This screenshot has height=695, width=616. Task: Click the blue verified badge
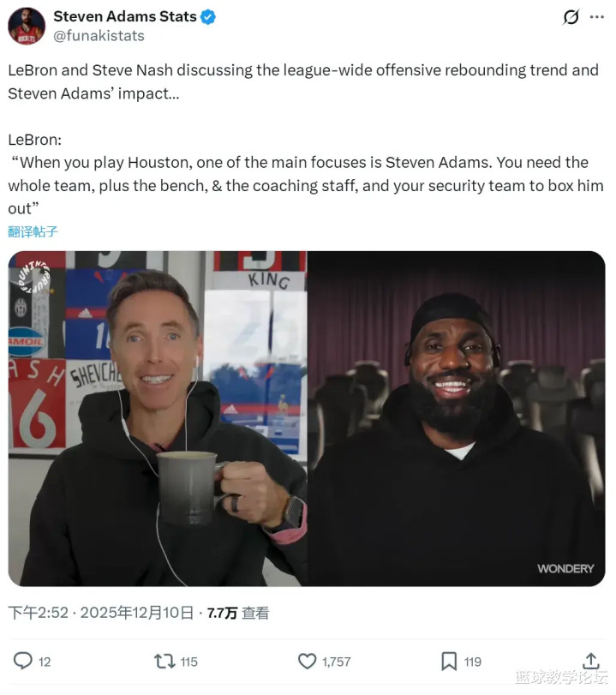(x=208, y=17)
